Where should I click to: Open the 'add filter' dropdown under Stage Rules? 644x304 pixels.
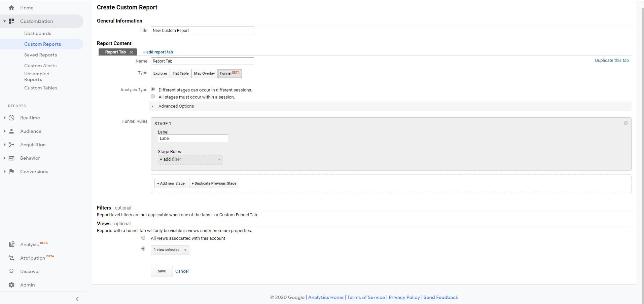(x=190, y=159)
